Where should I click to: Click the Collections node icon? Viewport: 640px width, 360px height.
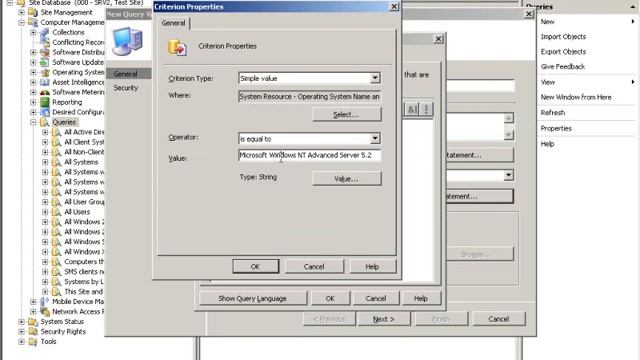tap(45, 32)
